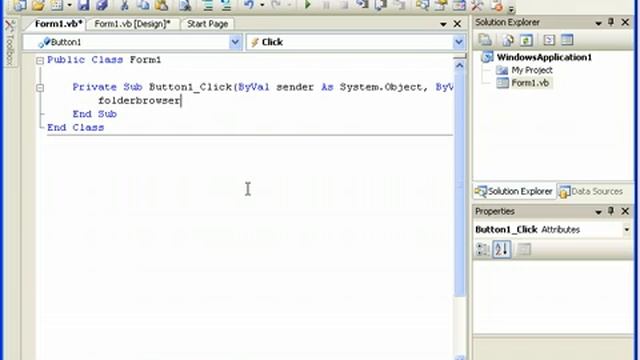This screenshot has height=360, width=640.
Task: Click the Paste clipboard icon
Action: click(x=162, y=5)
